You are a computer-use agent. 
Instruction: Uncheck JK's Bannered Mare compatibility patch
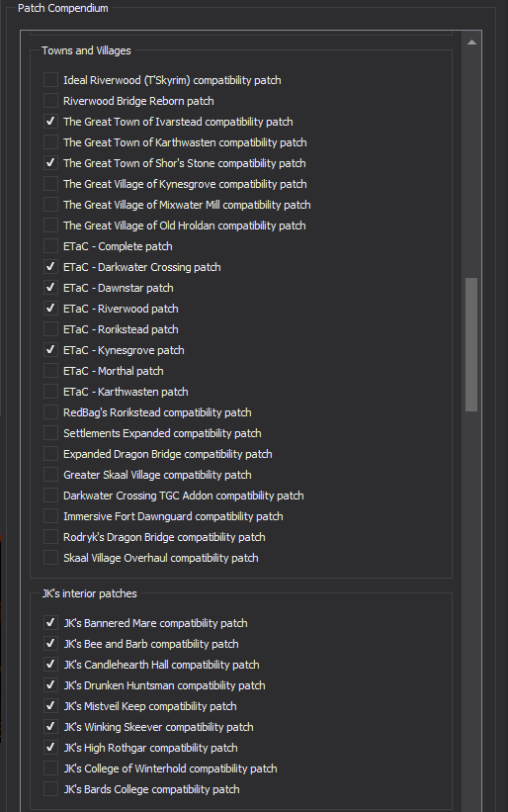click(x=50, y=622)
